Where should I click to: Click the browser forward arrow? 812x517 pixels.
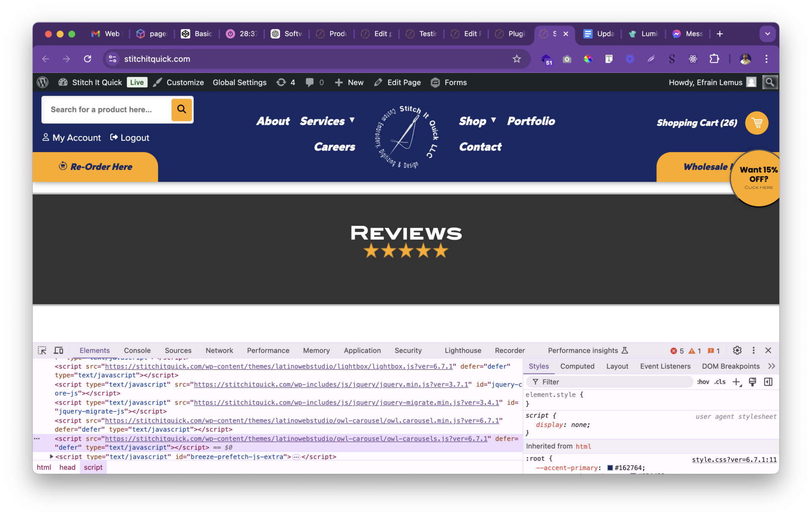66,59
